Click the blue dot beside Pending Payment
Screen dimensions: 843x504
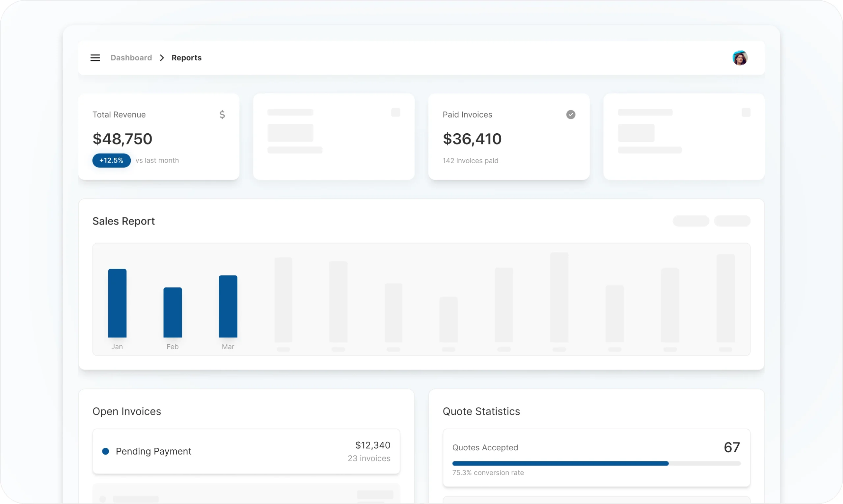coord(106,451)
